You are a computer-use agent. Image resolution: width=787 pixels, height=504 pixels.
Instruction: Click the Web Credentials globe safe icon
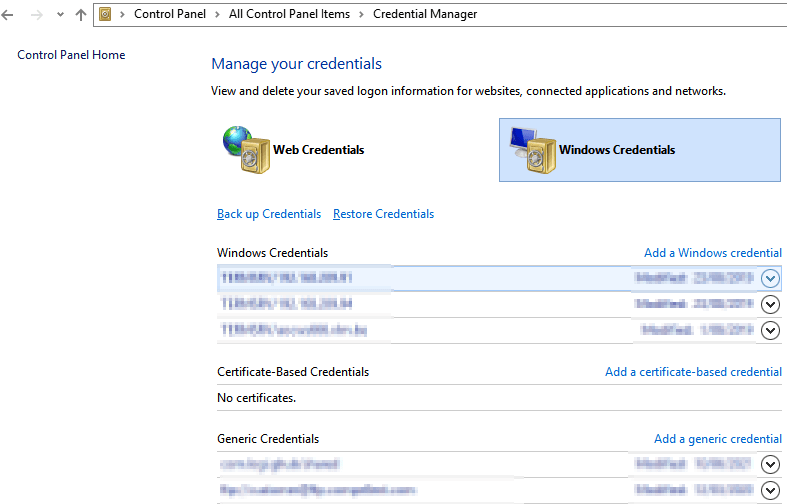click(x=246, y=150)
